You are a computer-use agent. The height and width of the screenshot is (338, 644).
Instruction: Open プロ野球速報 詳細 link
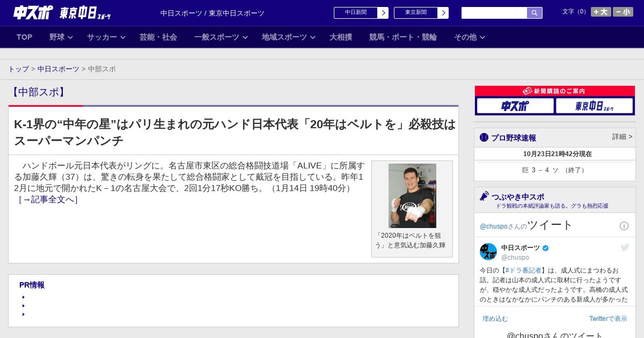click(x=622, y=137)
